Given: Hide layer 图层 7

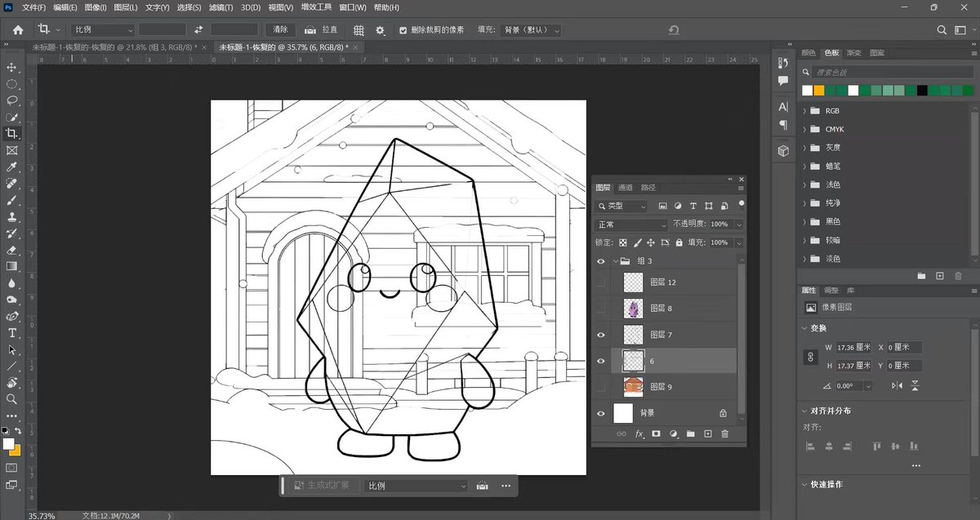Looking at the screenshot, I should coord(601,335).
